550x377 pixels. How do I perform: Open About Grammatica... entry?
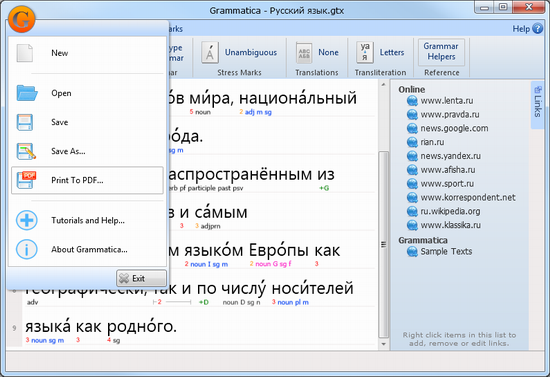pos(87,249)
